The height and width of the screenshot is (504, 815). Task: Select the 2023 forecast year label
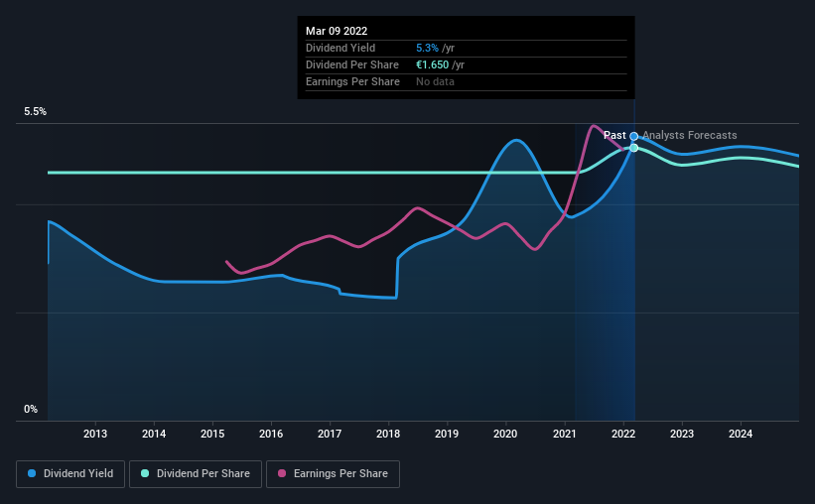pos(682,434)
